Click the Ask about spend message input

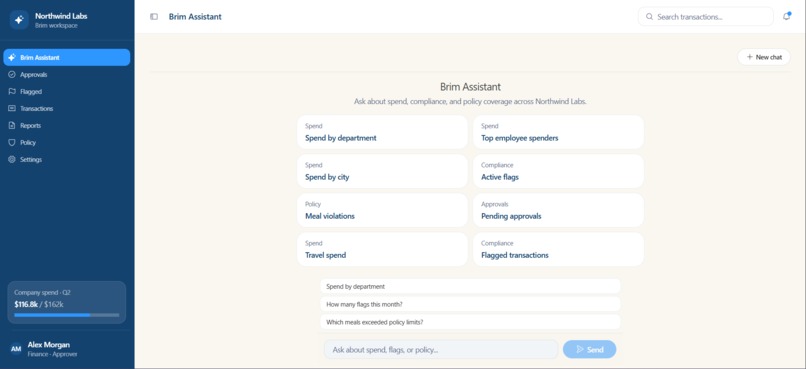pos(441,349)
